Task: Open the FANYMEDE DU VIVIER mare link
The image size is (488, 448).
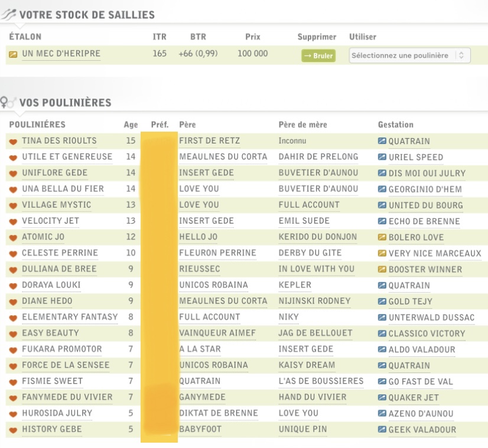Action: coord(67,397)
